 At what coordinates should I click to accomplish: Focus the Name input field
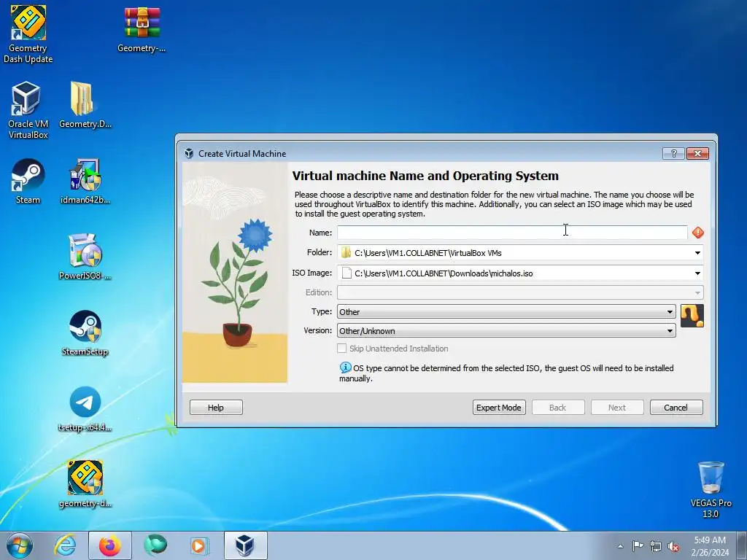pos(512,233)
